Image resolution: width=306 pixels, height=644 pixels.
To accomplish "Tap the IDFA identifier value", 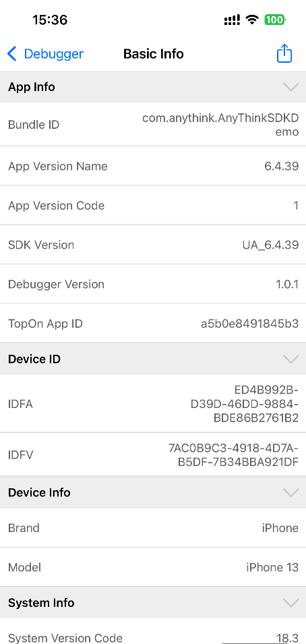I will [x=245, y=404].
